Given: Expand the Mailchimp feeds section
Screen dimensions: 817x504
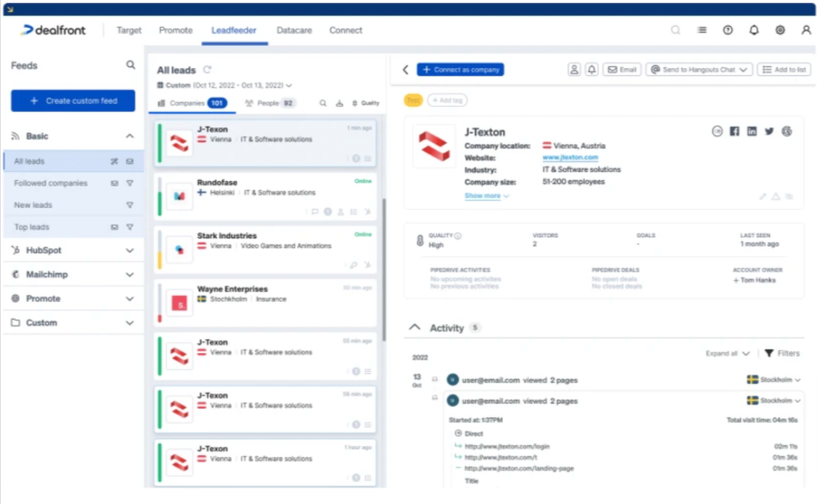Looking at the screenshot, I should (x=130, y=275).
